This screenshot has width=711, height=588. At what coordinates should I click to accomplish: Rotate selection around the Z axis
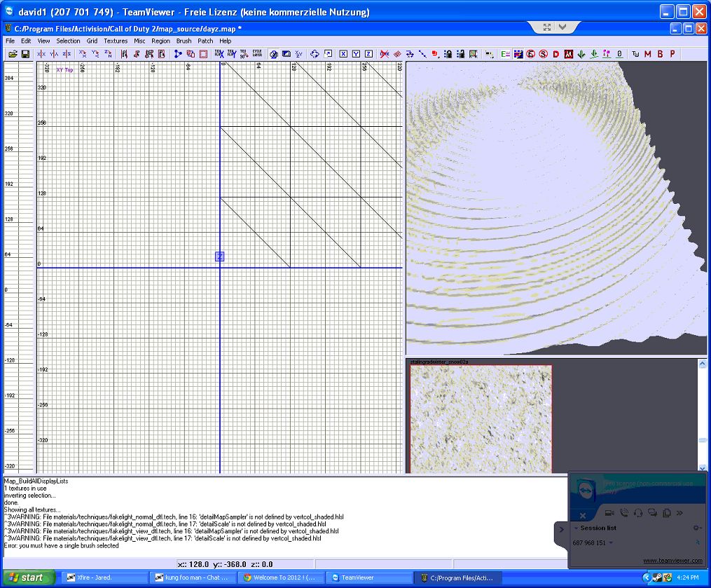click(x=108, y=54)
